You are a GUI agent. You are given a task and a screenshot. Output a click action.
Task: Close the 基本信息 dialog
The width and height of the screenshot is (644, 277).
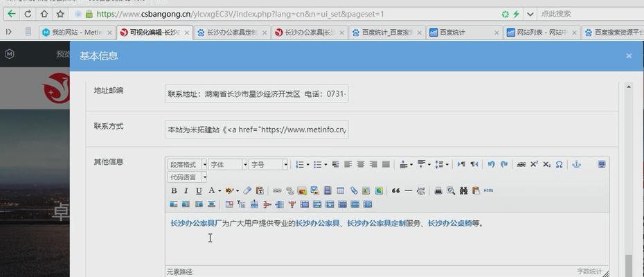pyautogui.click(x=629, y=56)
